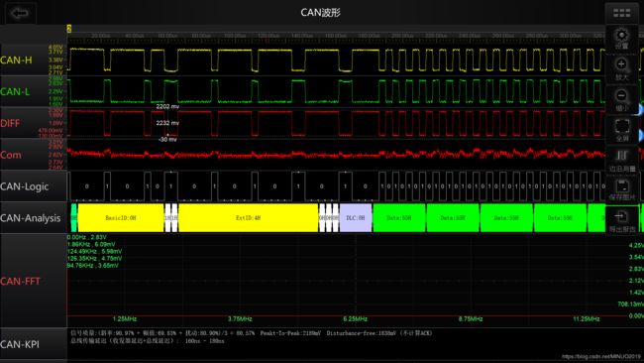644x363 pixels.
Task: Click FFT entry 1.86KHz , 6.09mV
Action: pos(91,244)
